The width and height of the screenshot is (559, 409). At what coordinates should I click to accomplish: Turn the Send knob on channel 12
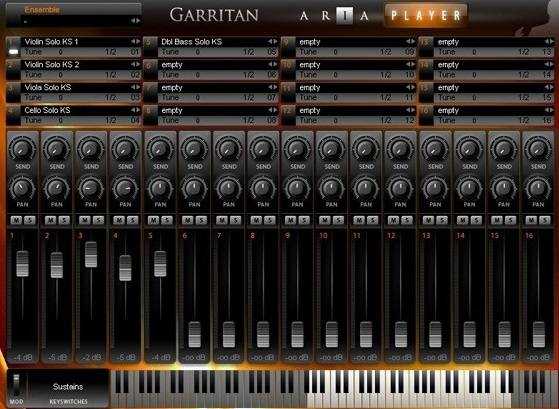click(x=400, y=149)
